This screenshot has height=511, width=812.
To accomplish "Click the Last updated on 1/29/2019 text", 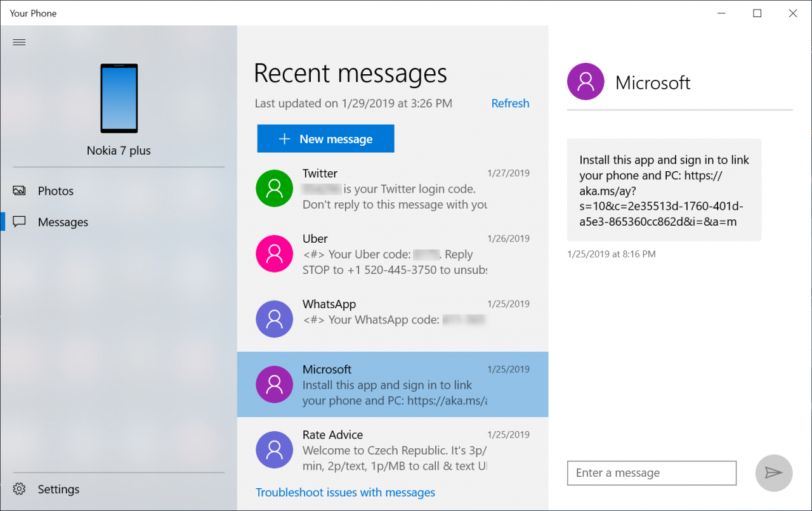I will click(x=353, y=103).
